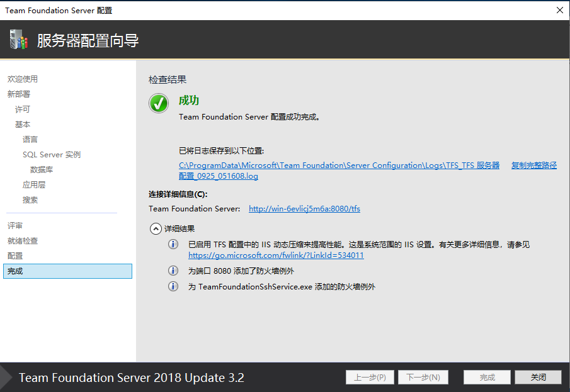Click the server configuration wizard logo icon

(18, 40)
